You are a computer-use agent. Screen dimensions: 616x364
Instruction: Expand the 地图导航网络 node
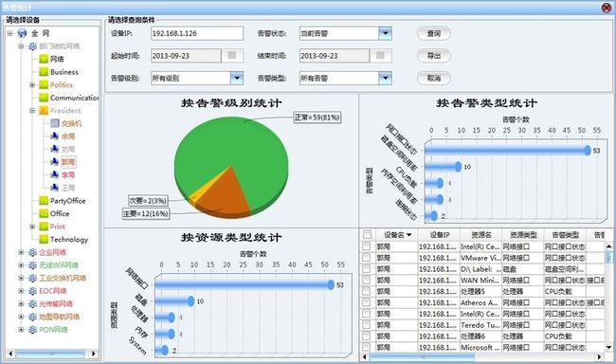coord(21,317)
